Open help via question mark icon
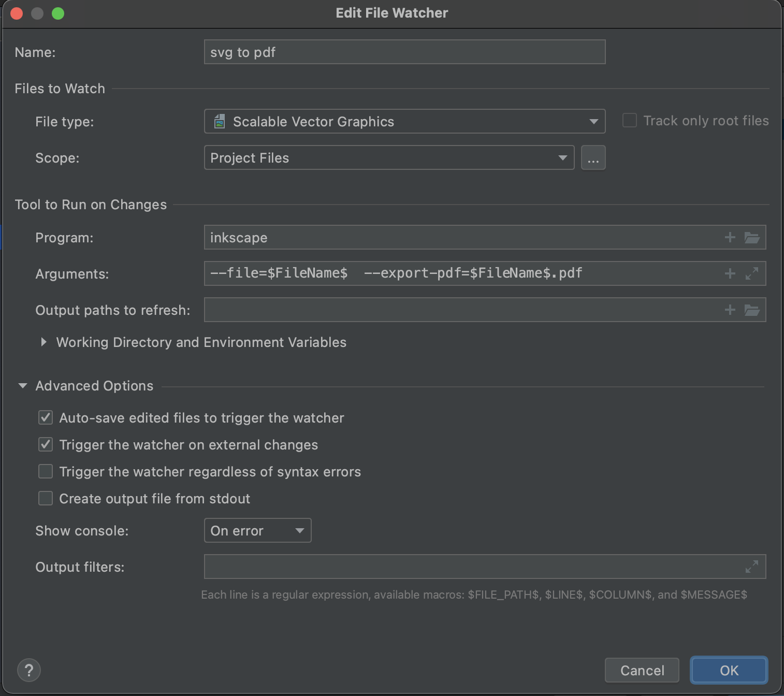784x696 pixels. [29, 670]
